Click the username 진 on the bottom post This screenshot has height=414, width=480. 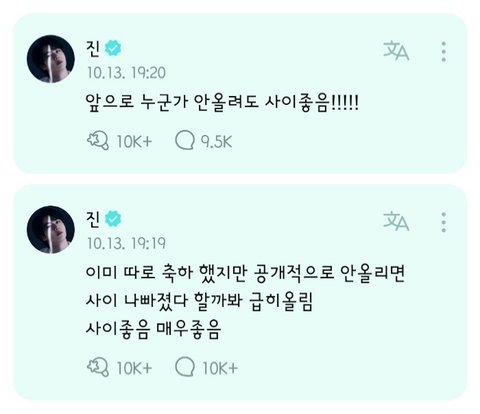click(x=93, y=219)
